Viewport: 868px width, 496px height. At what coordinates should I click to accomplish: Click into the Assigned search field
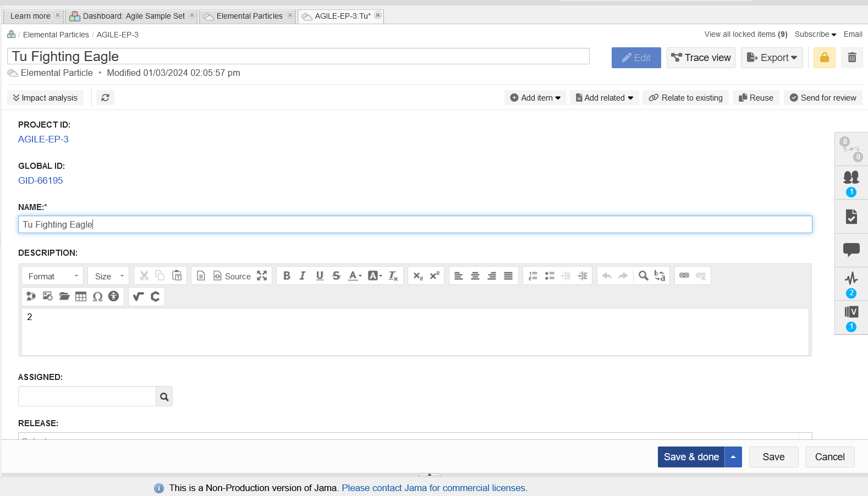click(x=87, y=396)
